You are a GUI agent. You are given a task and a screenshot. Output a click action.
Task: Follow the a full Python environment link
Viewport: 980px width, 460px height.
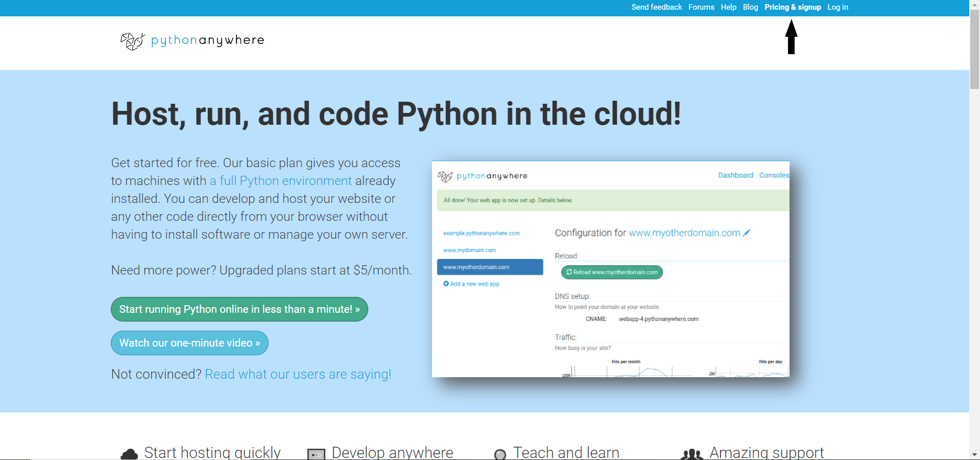click(280, 180)
